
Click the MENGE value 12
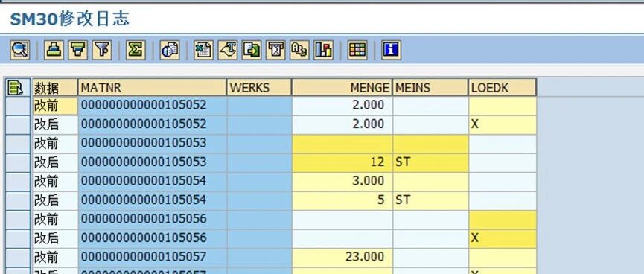pos(342,162)
